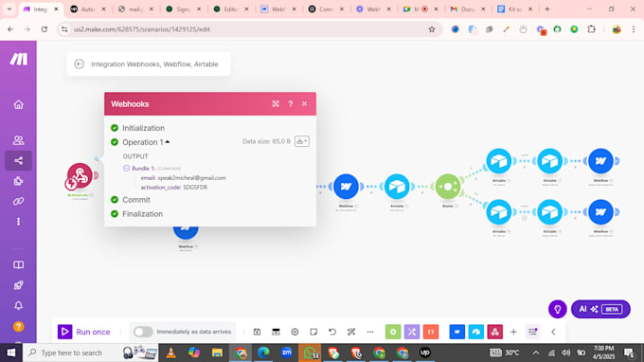Select the green Router module
This screenshot has height=362, width=644.
pyautogui.click(x=448, y=187)
